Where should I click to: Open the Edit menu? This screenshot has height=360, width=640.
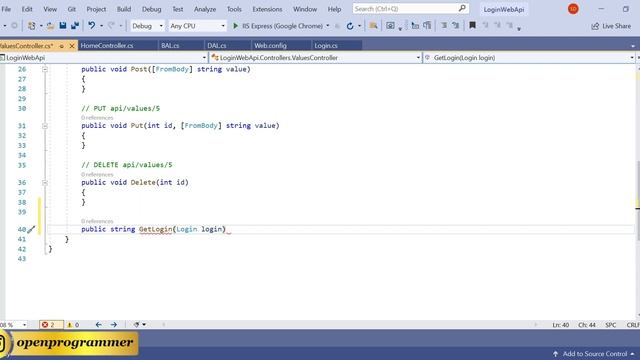[x=27, y=9]
